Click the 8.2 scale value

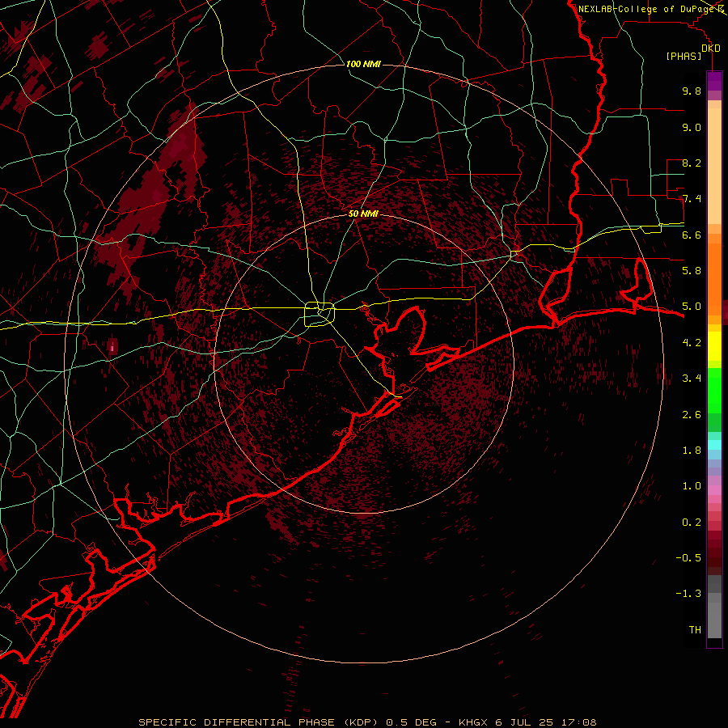point(692,163)
